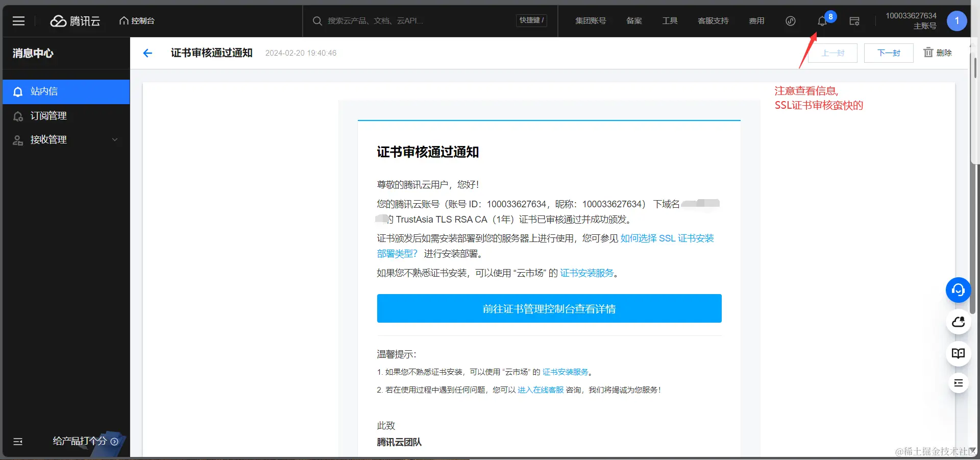Viewport: 980px width, 460px height.
Task: Click the Tencent Cloud logo
Action: [75, 21]
